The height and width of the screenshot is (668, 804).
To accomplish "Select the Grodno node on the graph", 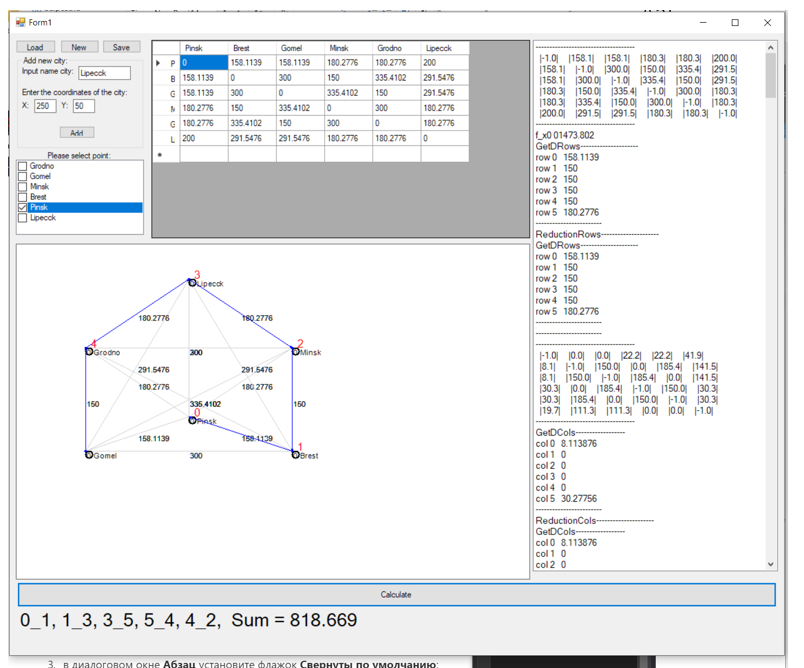I will pyautogui.click(x=89, y=352).
